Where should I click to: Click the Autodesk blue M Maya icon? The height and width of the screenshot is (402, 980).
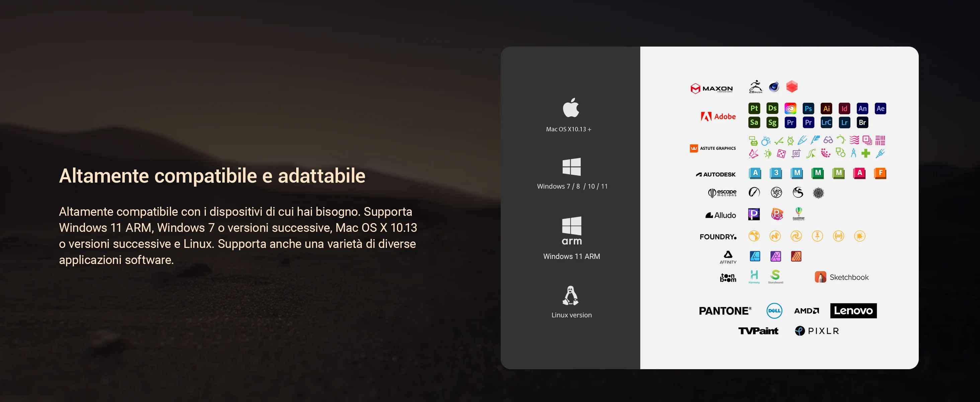click(797, 173)
